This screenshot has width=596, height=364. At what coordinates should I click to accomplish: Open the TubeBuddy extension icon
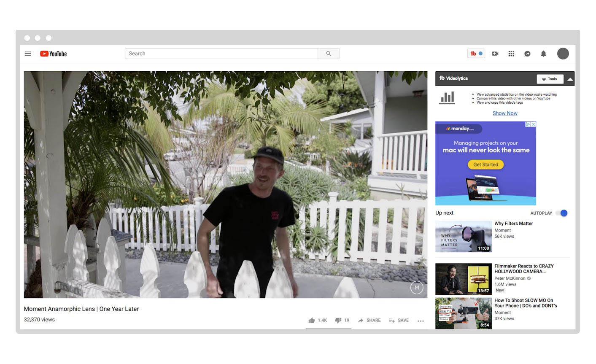tap(476, 54)
